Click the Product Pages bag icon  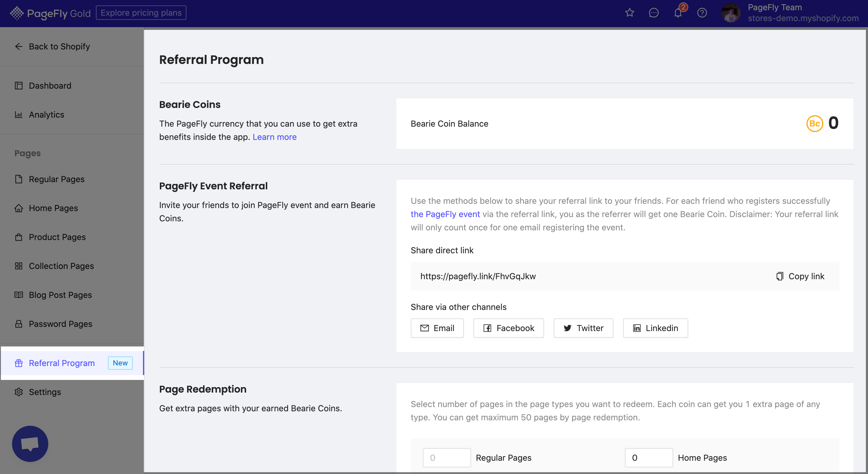point(18,237)
